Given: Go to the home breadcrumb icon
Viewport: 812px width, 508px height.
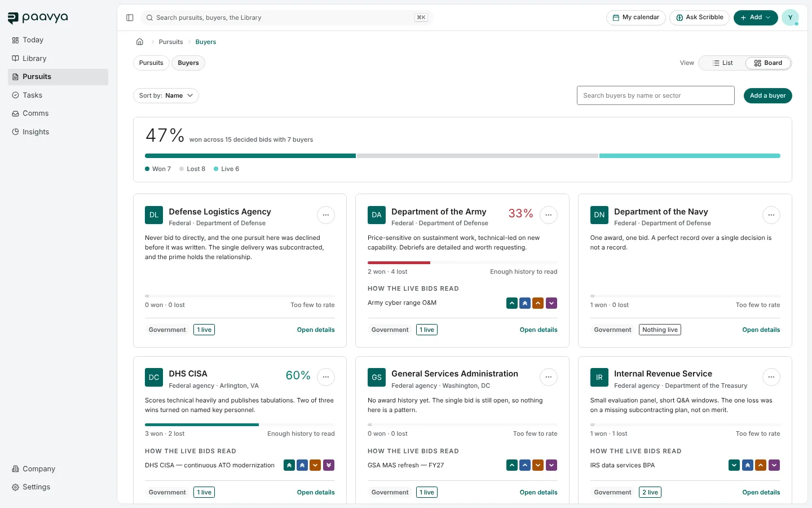Looking at the screenshot, I should pos(140,42).
